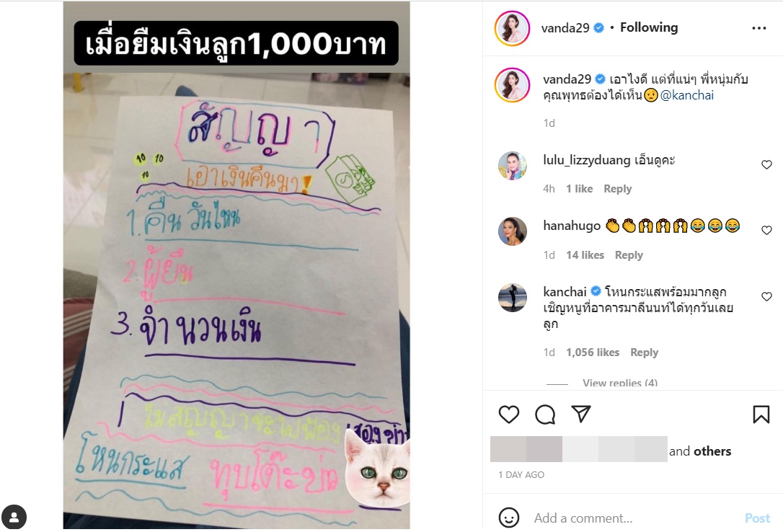The width and height of the screenshot is (783, 532).
Task: Open three-dot more options menu
Action: 758,28
